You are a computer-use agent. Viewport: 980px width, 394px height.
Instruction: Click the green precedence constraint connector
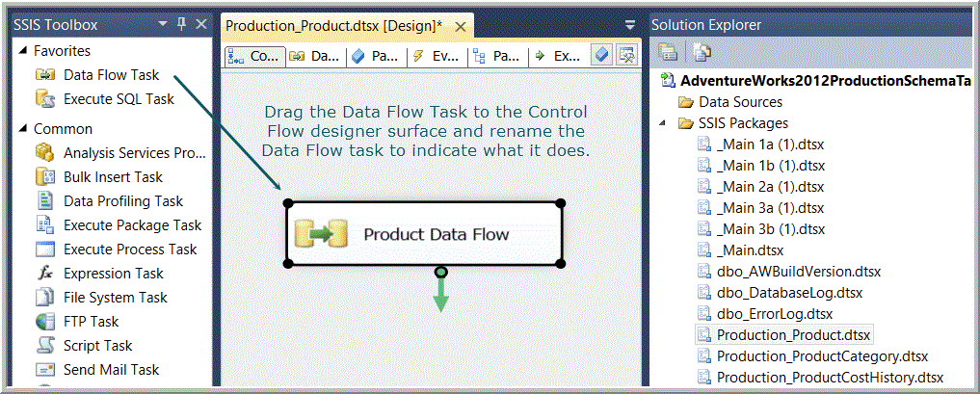click(x=441, y=291)
